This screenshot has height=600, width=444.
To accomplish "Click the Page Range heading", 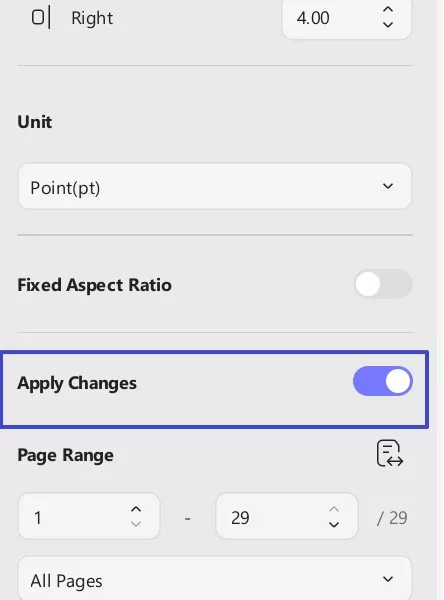I will (x=65, y=456).
